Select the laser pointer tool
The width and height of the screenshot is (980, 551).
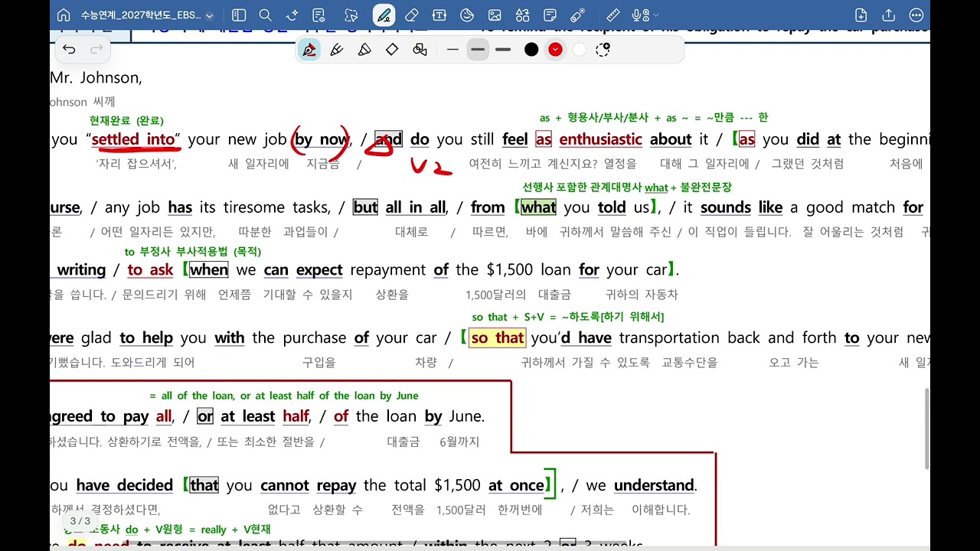point(578,15)
